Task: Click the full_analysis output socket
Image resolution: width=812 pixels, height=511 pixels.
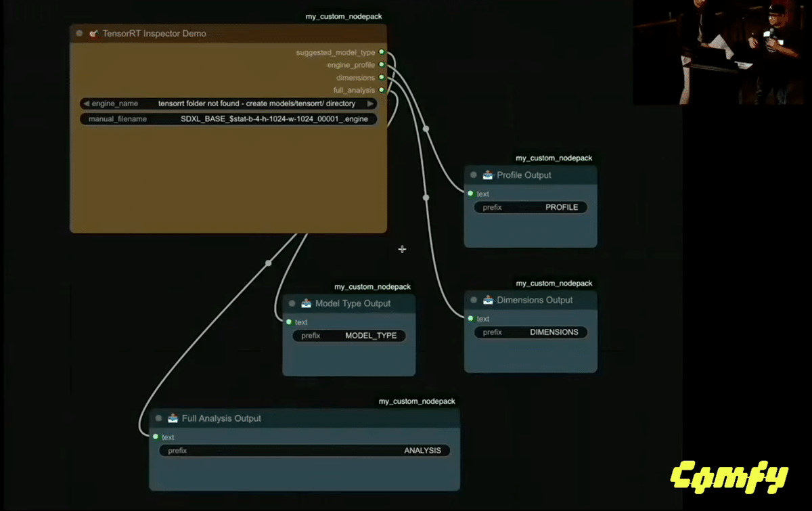Action: tap(382, 90)
